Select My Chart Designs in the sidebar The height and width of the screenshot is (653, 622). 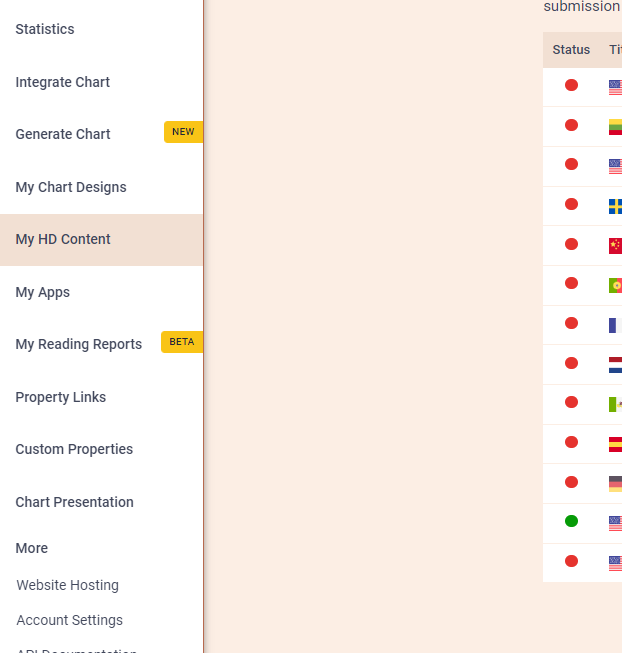(71, 187)
